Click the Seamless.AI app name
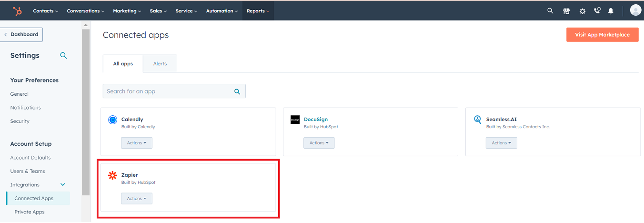 coord(502,120)
